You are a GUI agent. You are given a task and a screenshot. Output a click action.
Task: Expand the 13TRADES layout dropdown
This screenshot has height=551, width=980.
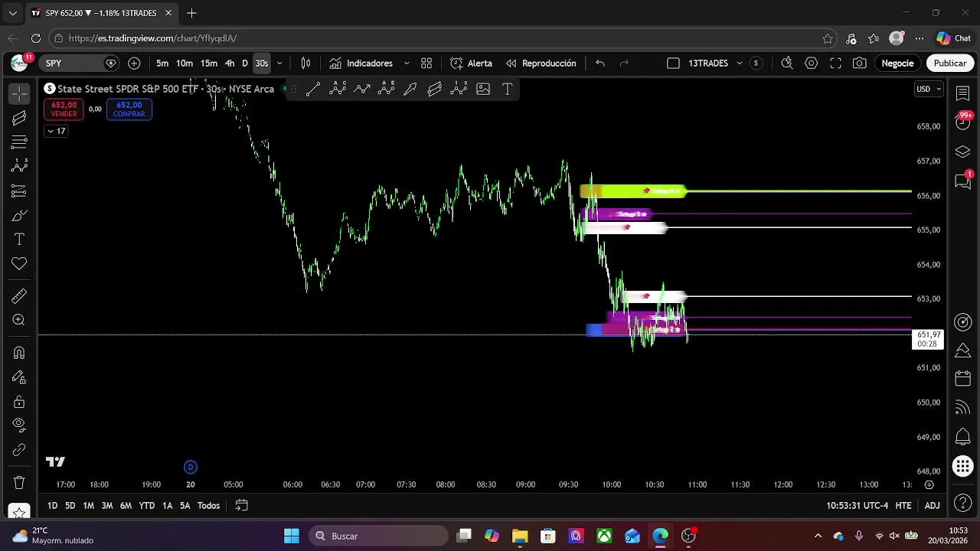pyautogui.click(x=740, y=64)
